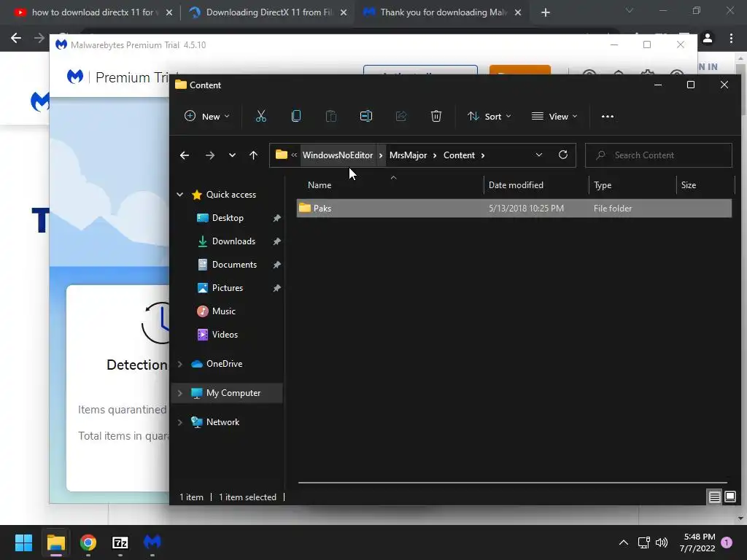Viewport: 747px width, 560px height.
Task: Click the horizontal scrollbar in file list
Action: (x=513, y=483)
